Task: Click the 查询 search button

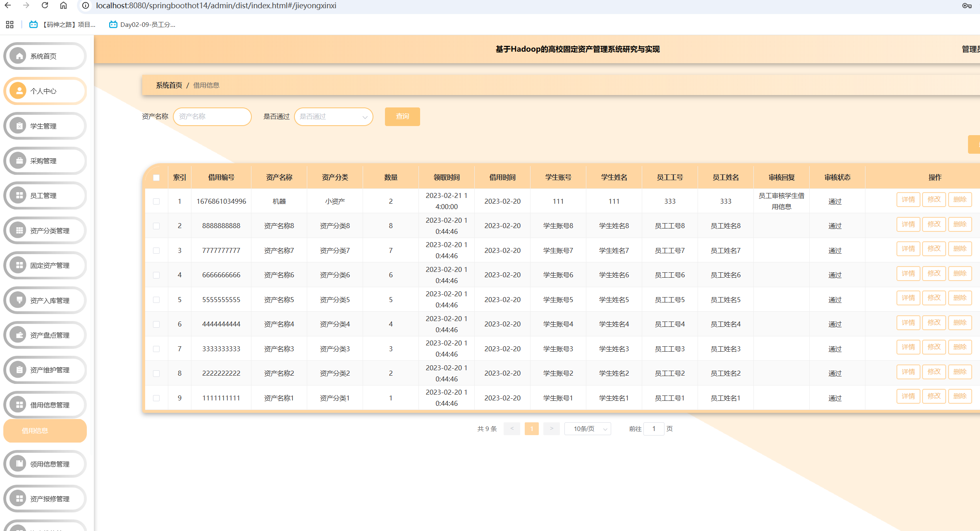Action: tap(402, 117)
